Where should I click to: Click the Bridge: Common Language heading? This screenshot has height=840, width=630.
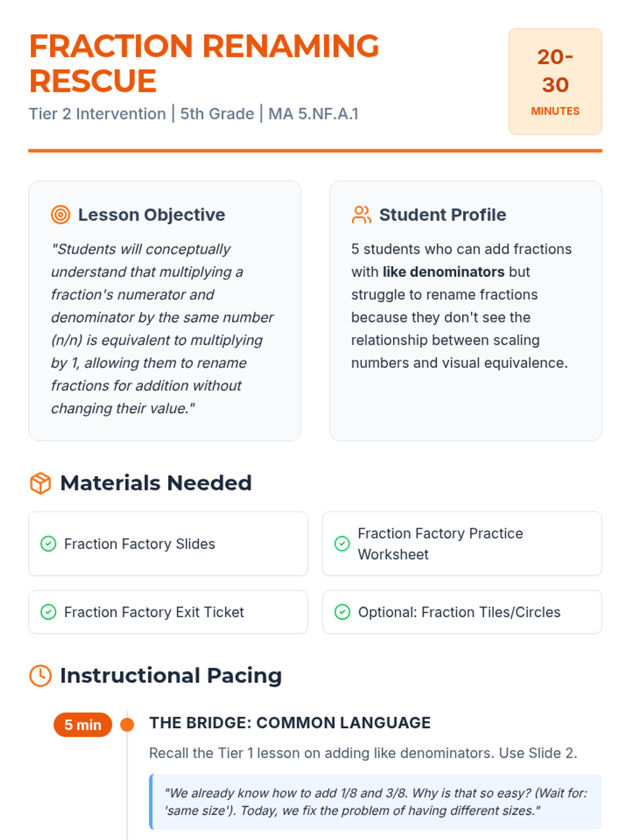pos(290,723)
